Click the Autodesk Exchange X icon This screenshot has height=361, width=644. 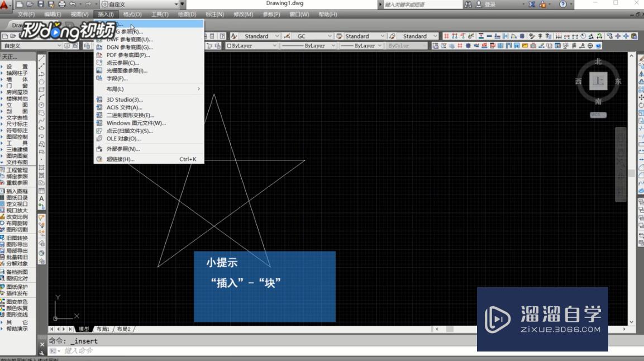click(532, 4)
